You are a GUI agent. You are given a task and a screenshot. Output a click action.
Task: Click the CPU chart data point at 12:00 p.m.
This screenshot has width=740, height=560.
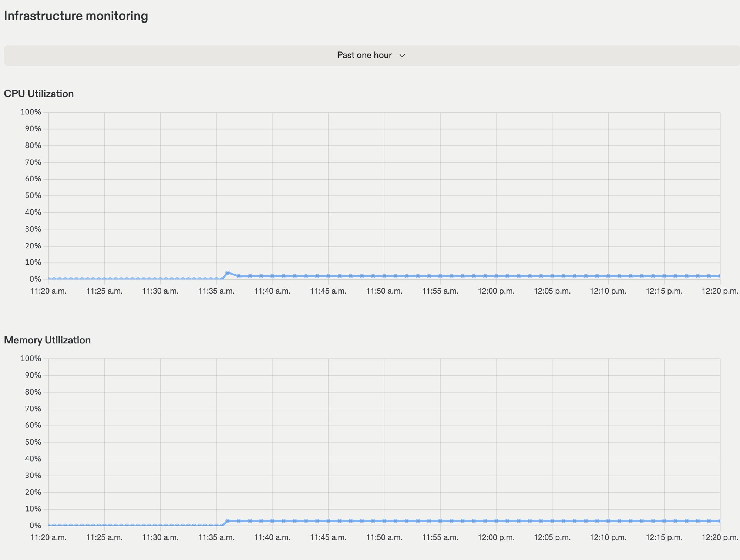(496, 276)
